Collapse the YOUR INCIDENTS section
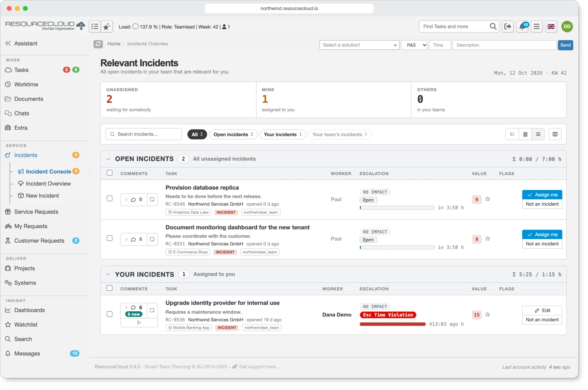 pyautogui.click(x=108, y=274)
